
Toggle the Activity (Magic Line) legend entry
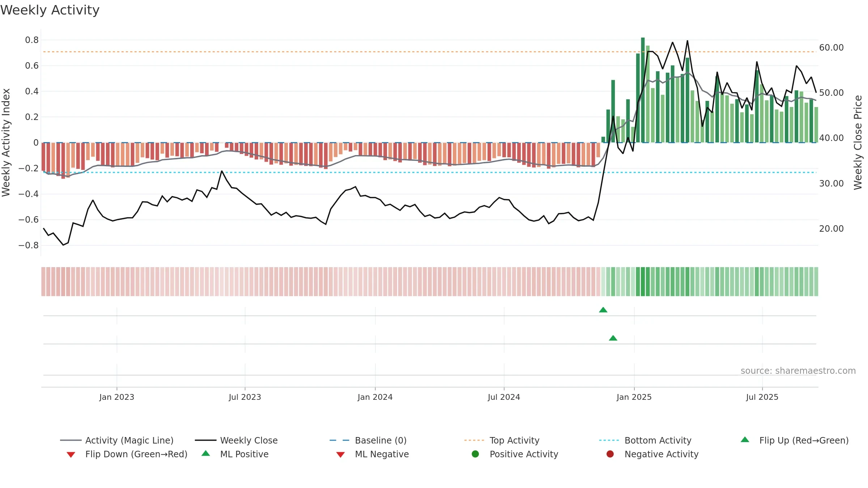tap(117, 440)
